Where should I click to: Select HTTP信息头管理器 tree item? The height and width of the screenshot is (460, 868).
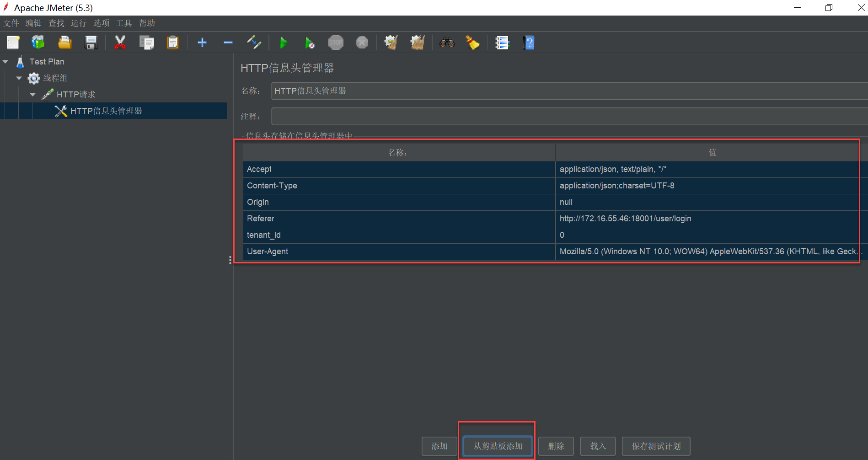click(x=106, y=111)
